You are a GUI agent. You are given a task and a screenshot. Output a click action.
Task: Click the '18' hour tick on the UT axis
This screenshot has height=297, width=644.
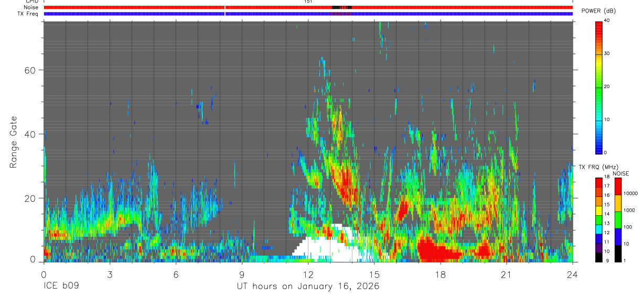coord(441,274)
